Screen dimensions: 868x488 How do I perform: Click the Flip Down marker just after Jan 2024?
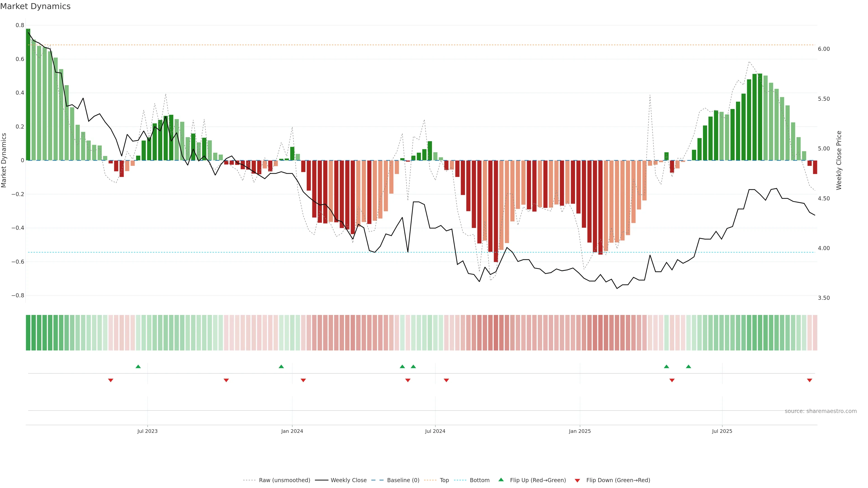click(303, 380)
